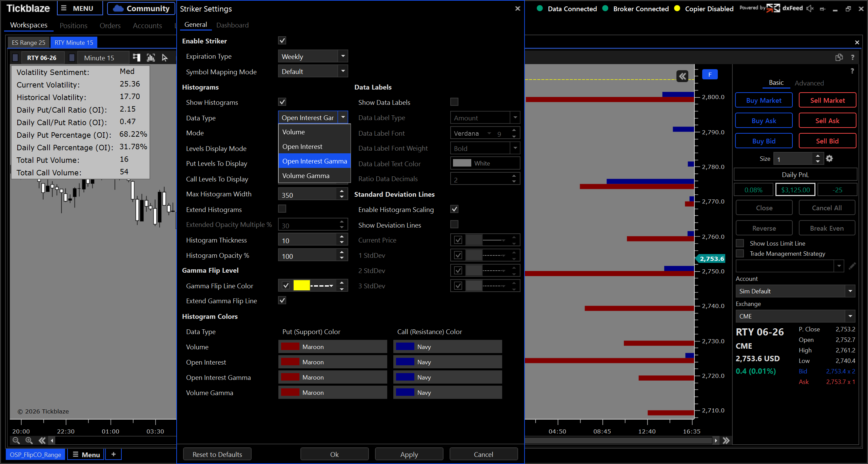Open the Expiration Type dropdown
868x464 pixels.
coord(313,56)
